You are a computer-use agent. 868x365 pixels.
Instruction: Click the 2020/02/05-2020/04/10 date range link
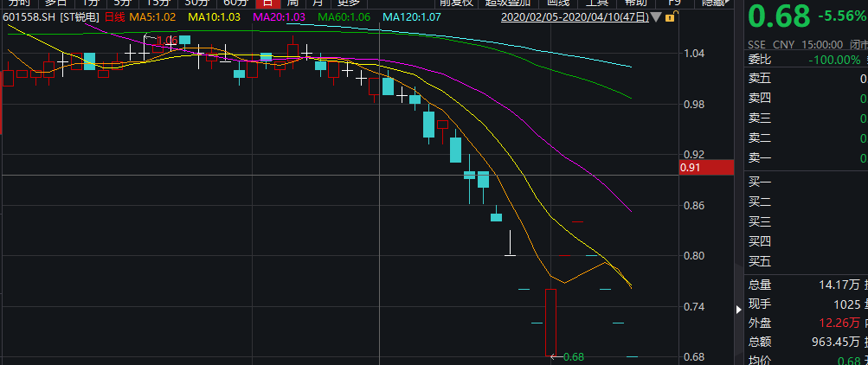tap(574, 17)
